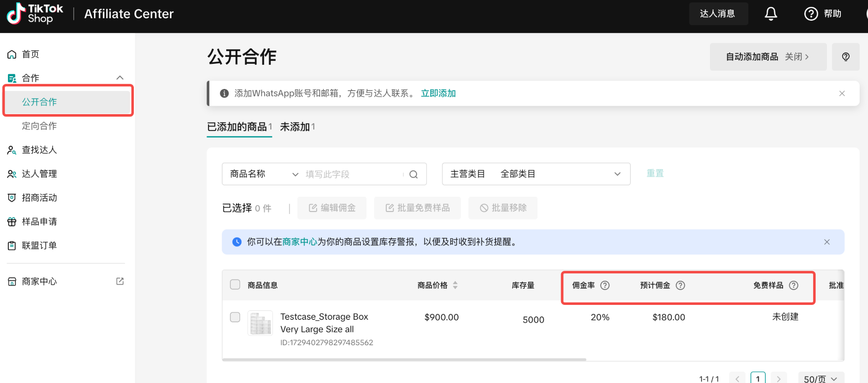The width and height of the screenshot is (868, 383).
Task: Switch to the 未添加 tab
Action: (297, 127)
